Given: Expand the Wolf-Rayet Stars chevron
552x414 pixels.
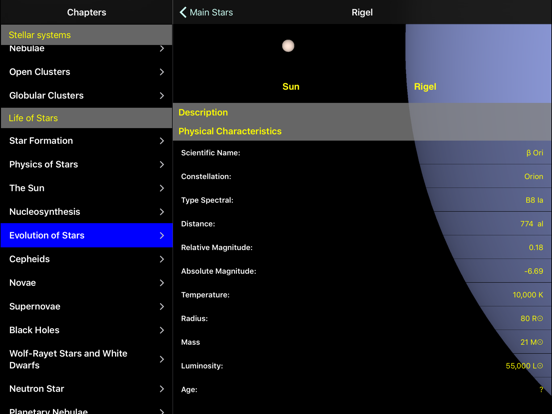Looking at the screenshot, I should pos(162,359).
